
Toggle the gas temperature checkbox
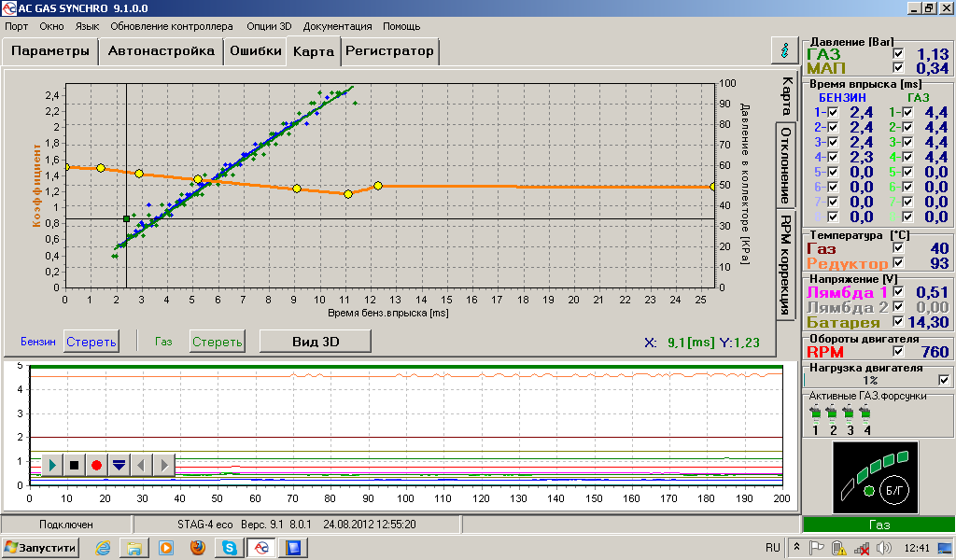click(x=898, y=247)
